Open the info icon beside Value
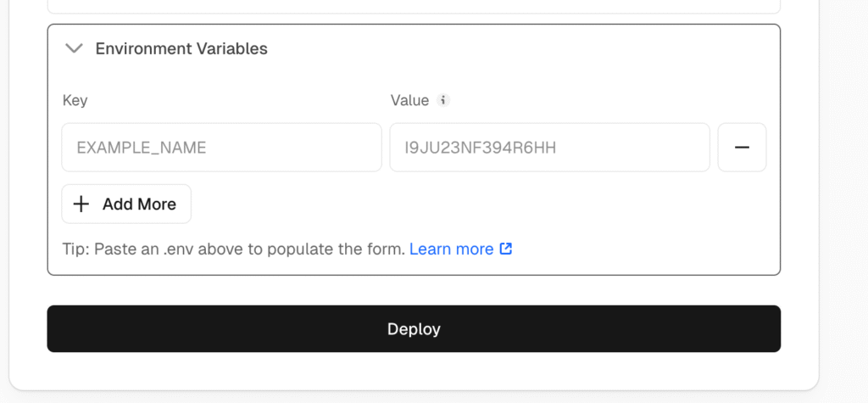868x403 pixels. (x=442, y=100)
